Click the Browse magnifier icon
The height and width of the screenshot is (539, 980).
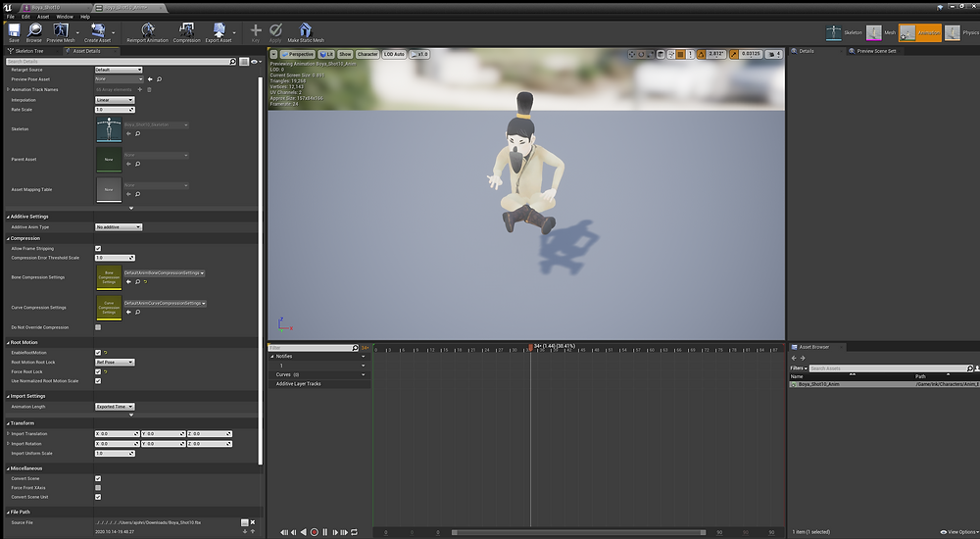click(x=34, y=30)
